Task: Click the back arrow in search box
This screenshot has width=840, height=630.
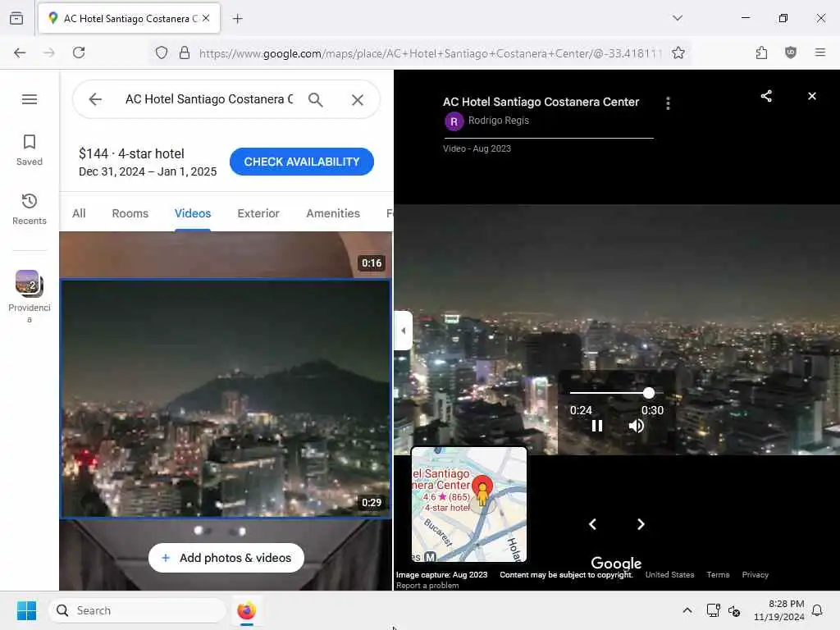Action: click(x=95, y=99)
